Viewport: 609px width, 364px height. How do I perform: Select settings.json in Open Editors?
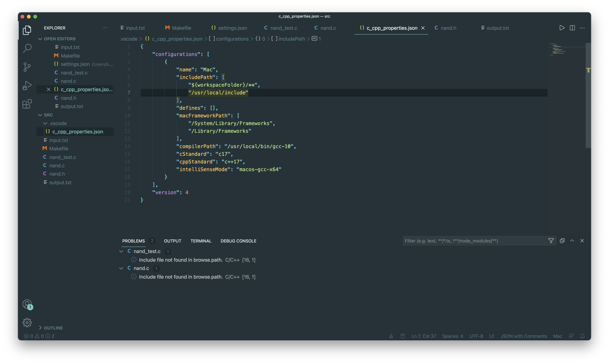pyautogui.click(x=75, y=64)
